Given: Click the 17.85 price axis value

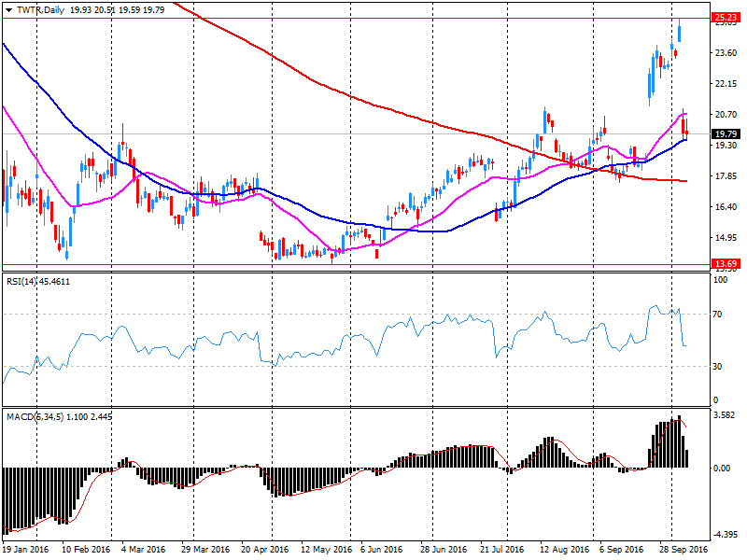Looking at the screenshot, I should point(726,176).
